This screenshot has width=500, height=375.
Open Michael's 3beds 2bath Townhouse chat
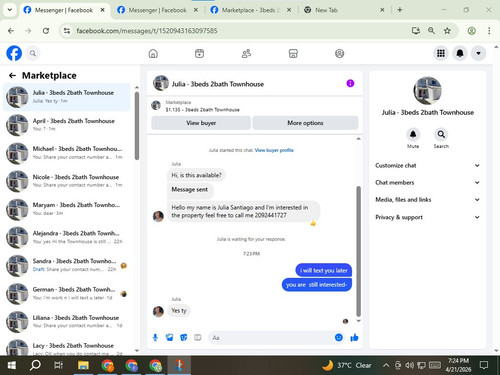coord(67,153)
